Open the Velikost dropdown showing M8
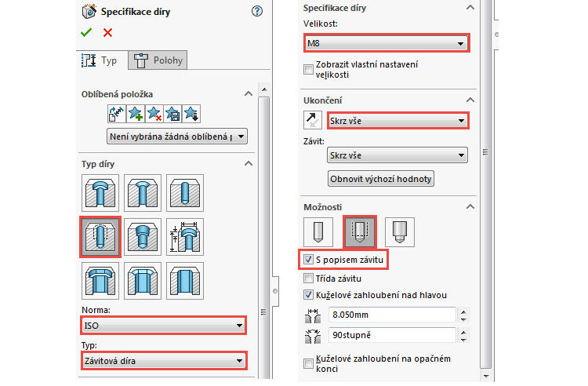588x386 pixels. 387,43
